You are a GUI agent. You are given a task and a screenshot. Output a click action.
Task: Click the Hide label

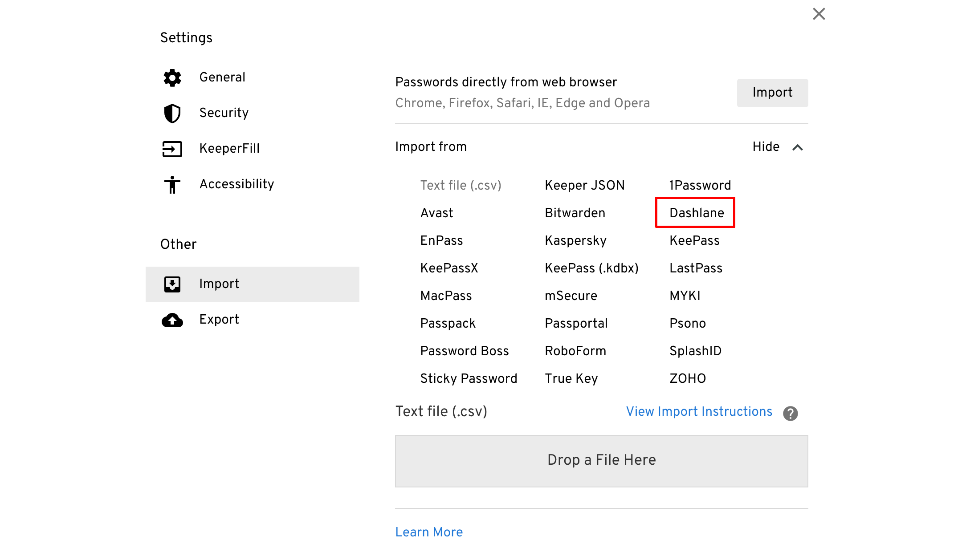(x=766, y=147)
